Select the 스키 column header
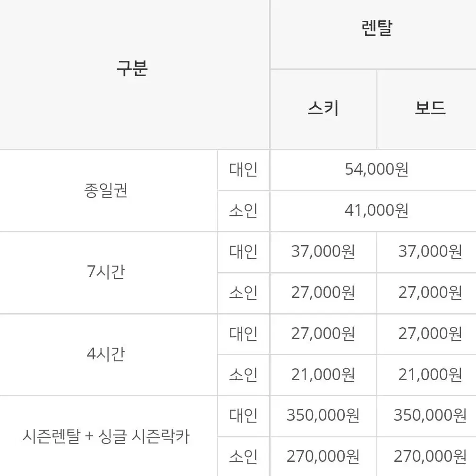 click(323, 109)
